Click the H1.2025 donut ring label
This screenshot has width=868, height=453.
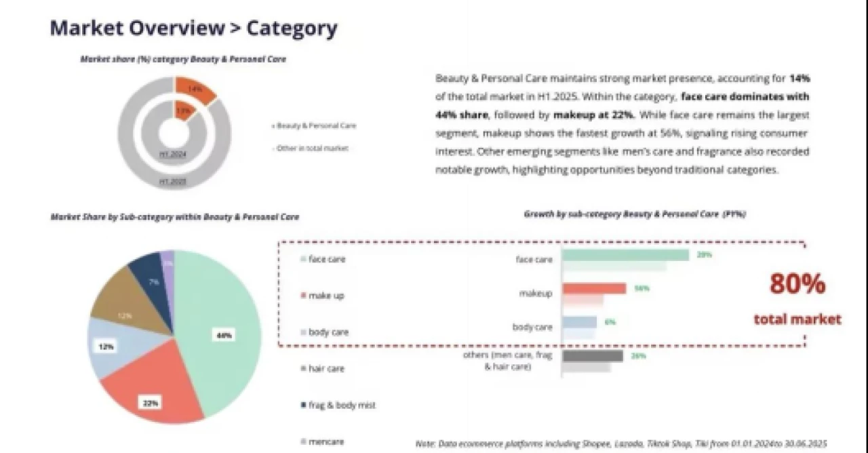(x=174, y=182)
